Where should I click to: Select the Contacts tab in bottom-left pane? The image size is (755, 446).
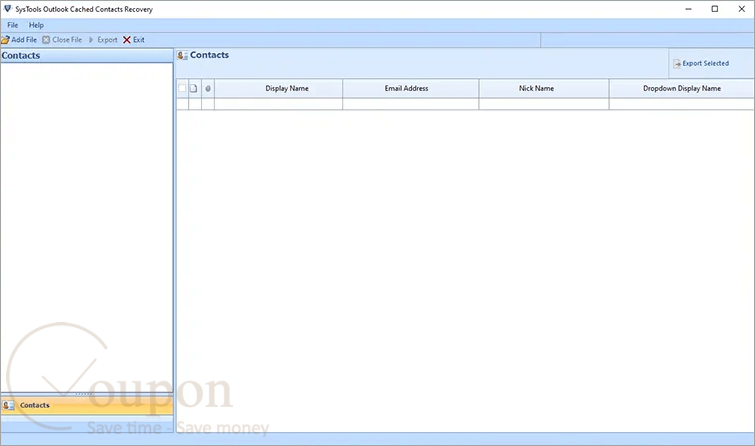click(x=87, y=406)
